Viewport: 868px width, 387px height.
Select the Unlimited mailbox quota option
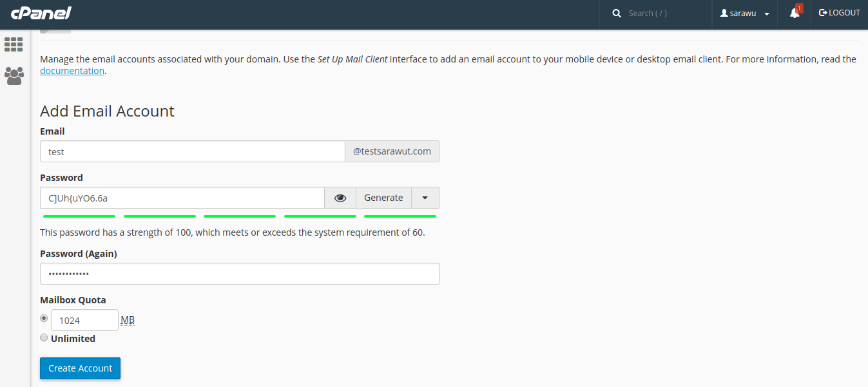tap(44, 338)
